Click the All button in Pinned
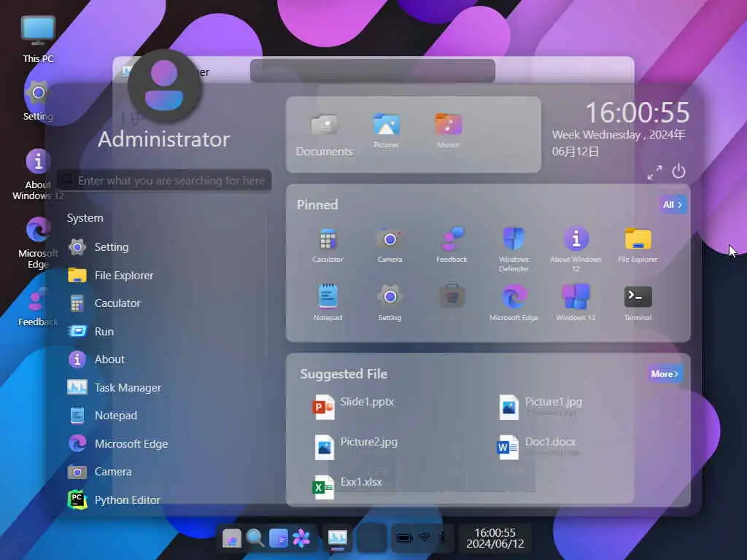 [x=673, y=205]
